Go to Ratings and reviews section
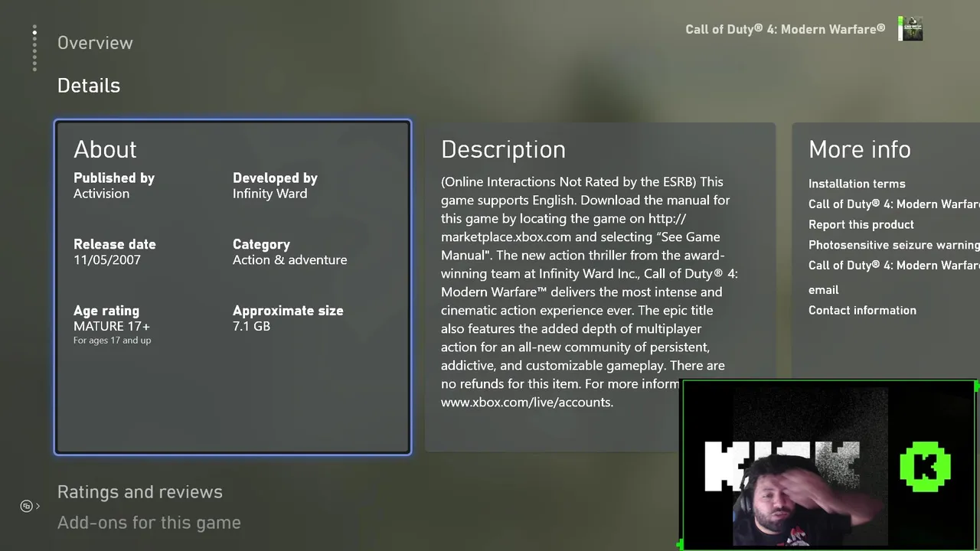980x551 pixels. click(x=140, y=492)
